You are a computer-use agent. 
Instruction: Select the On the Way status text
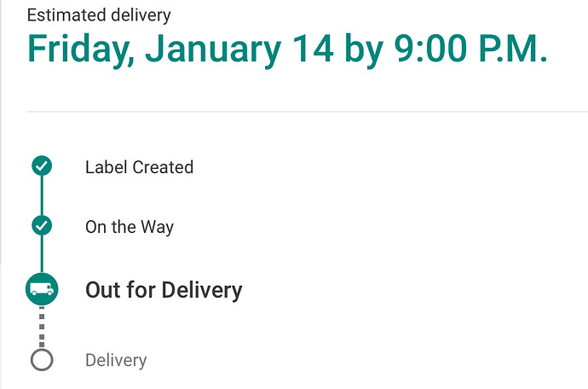(x=130, y=227)
